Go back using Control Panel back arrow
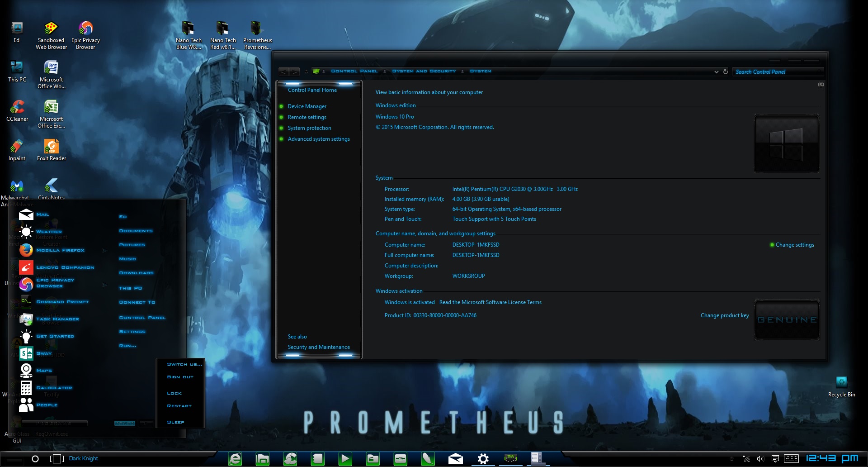Viewport: 868px width, 467px height. click(x=283, y=71)
